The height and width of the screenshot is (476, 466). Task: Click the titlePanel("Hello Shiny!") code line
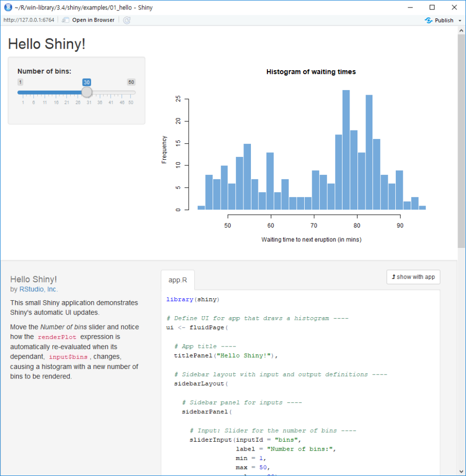tap(226, 356)
